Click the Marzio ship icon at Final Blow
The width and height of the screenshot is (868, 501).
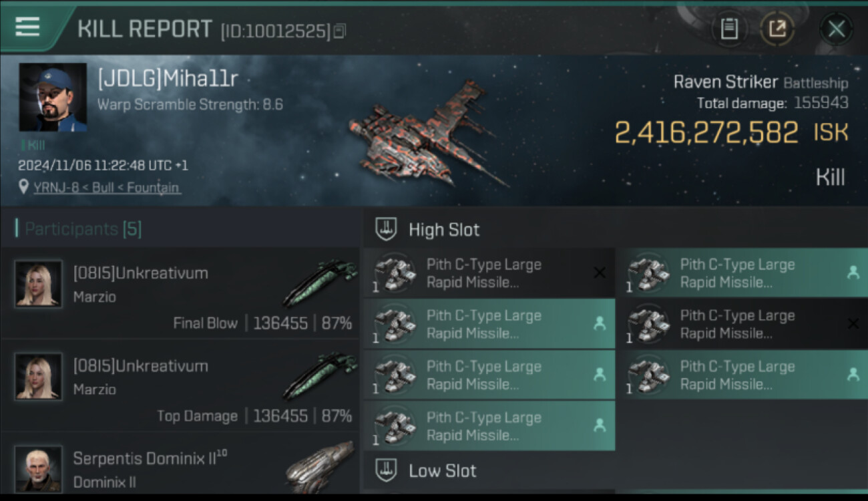point(318,283)
